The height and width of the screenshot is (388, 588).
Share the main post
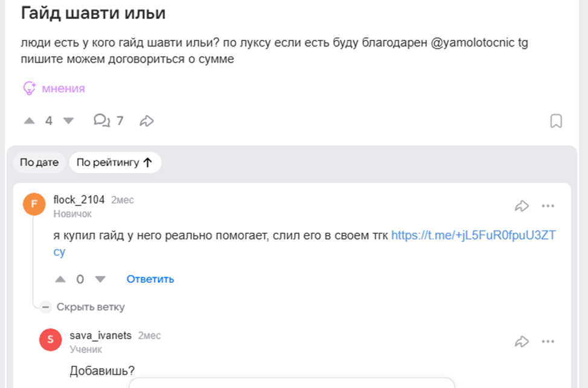tap(147, 121)
